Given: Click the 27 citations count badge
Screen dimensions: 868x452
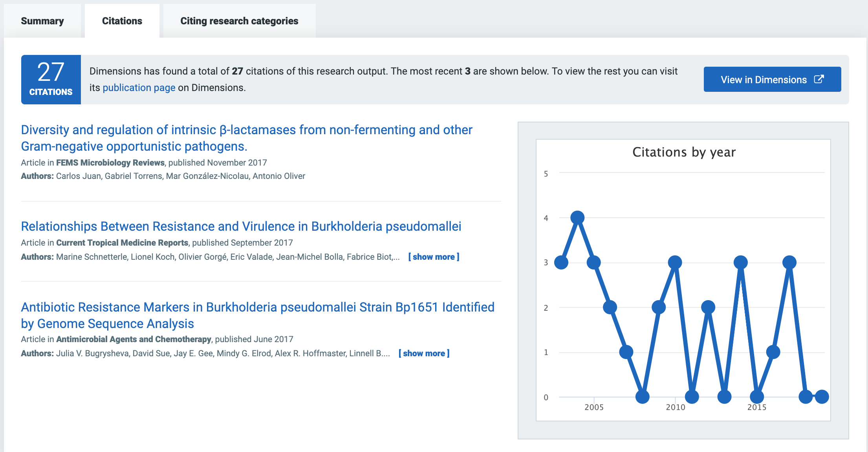Looking at the screenshot, I should [51, 80].
